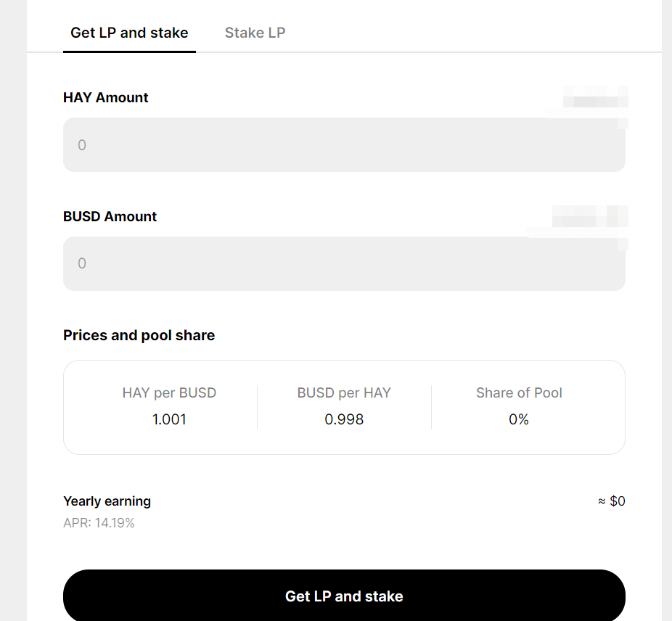
Task: Click the prices and pool share card
Action: [344, 406]
